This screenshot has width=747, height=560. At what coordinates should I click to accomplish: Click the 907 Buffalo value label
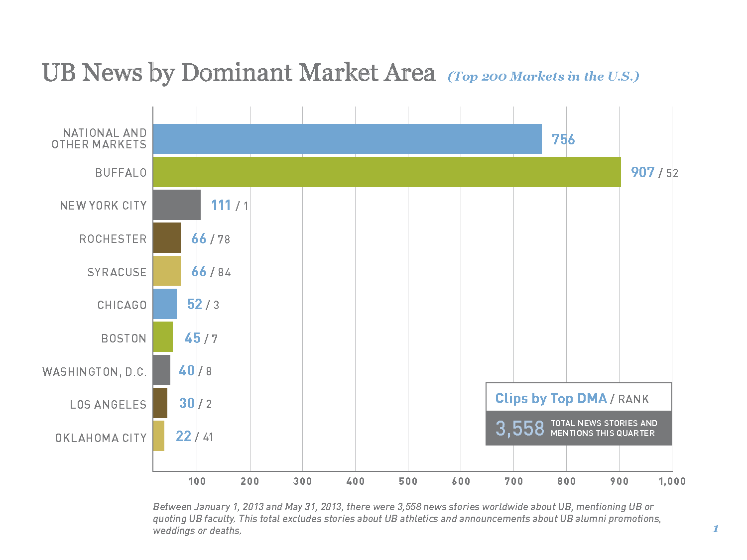pos(642,172)
